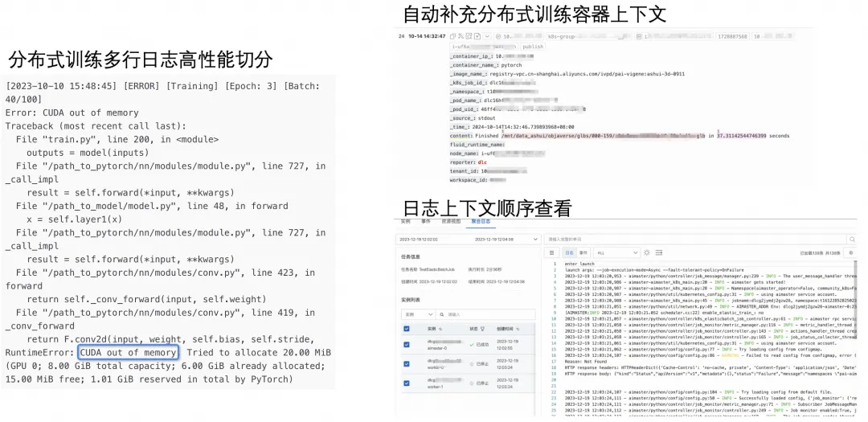Click the reporter value dlc
Screen dimensions: 868x422
[482, 162]
